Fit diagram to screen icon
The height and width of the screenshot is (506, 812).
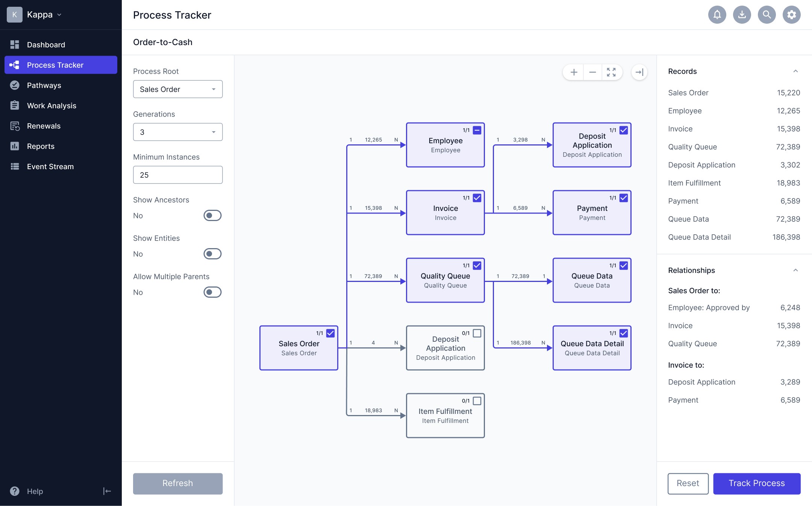[611, 72]
